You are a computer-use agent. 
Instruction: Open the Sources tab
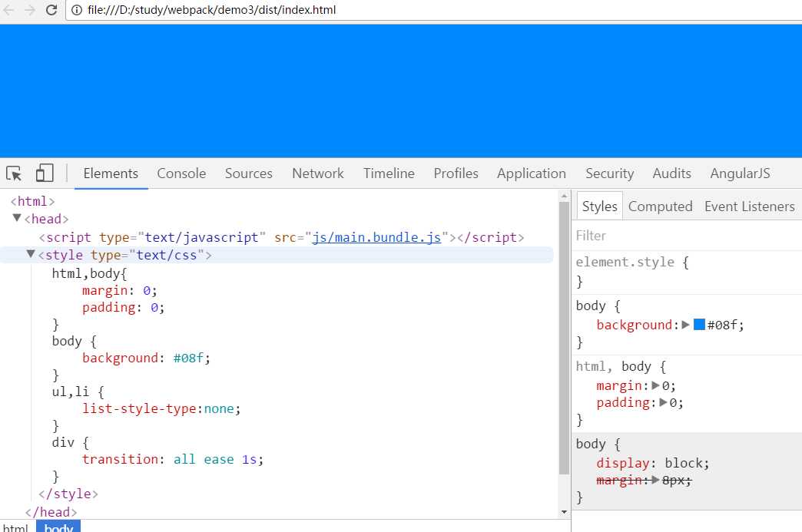[x=249, y=173]
